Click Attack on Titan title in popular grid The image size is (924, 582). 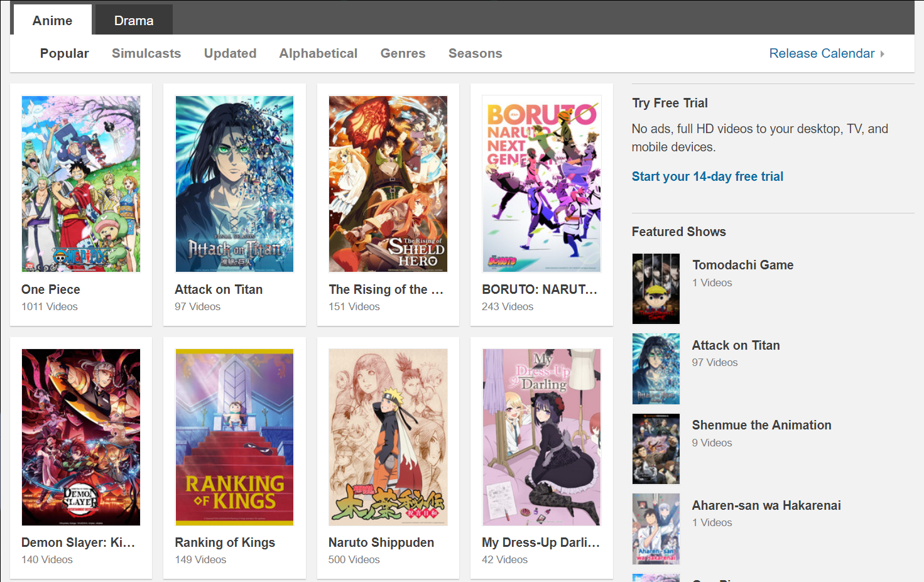pos(219,289)
